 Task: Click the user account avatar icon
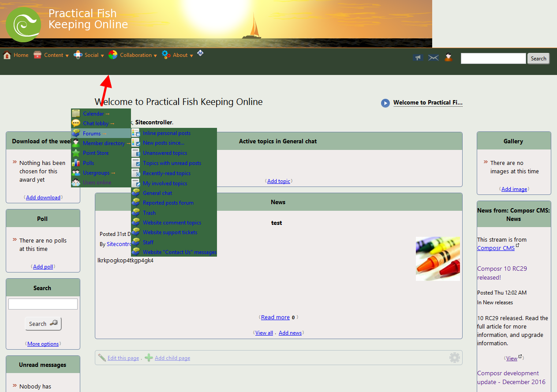pos(448,57)
